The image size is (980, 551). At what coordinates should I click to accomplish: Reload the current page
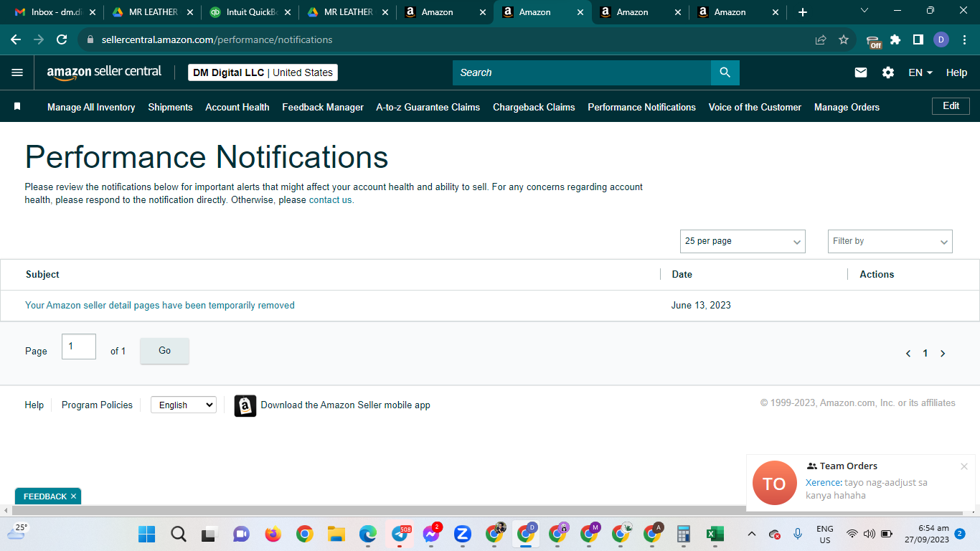pyautogui.click(x=62, y=39)
